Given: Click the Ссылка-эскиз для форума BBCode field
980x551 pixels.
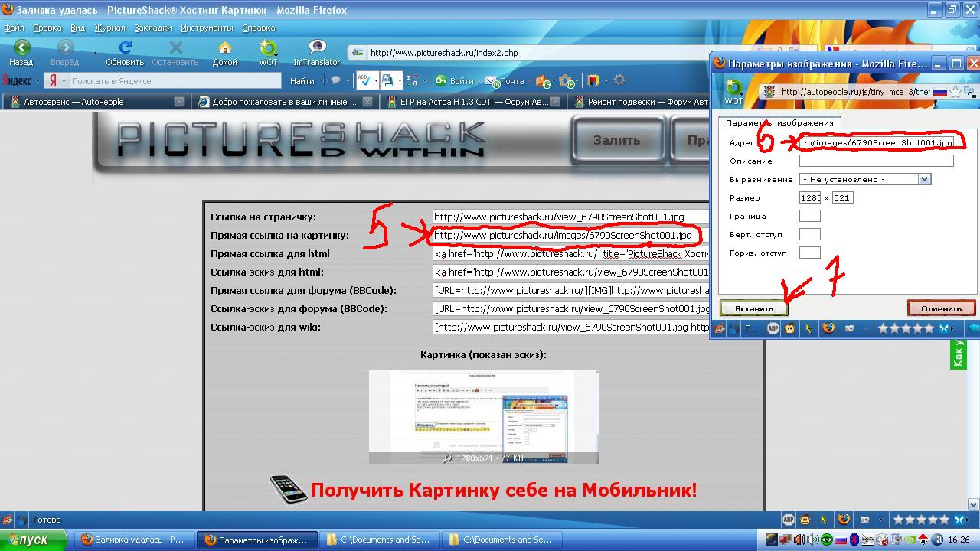Looking at the screenshot, I should (x=571, y=308).
